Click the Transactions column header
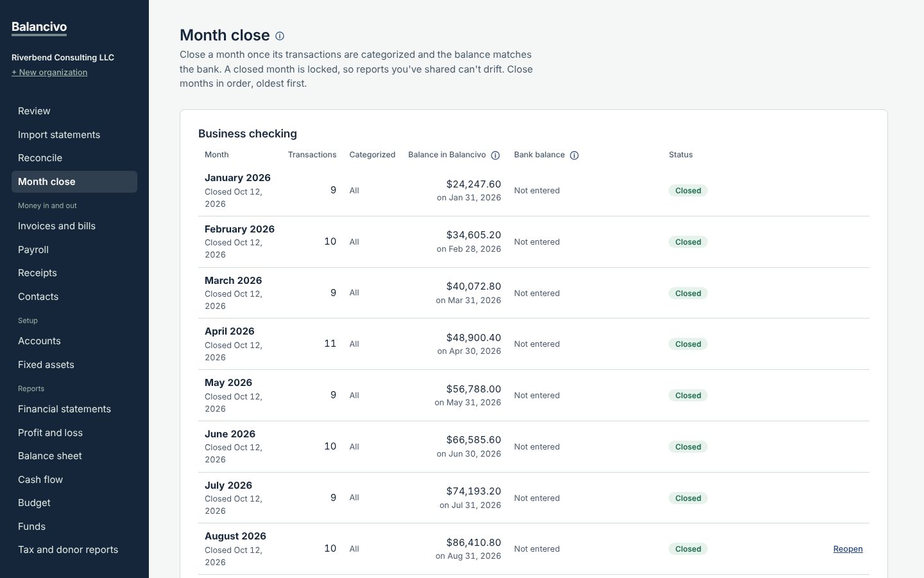 click(x=312, y=155)
